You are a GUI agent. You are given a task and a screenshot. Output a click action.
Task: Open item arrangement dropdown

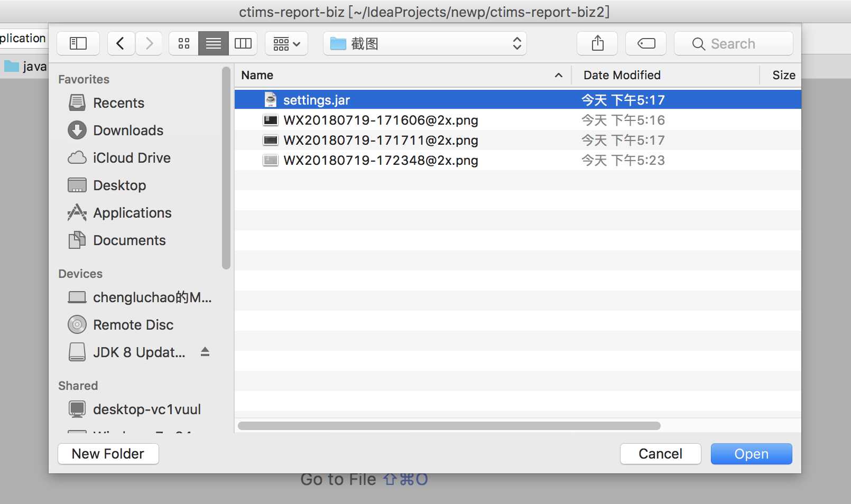(286, 43)
